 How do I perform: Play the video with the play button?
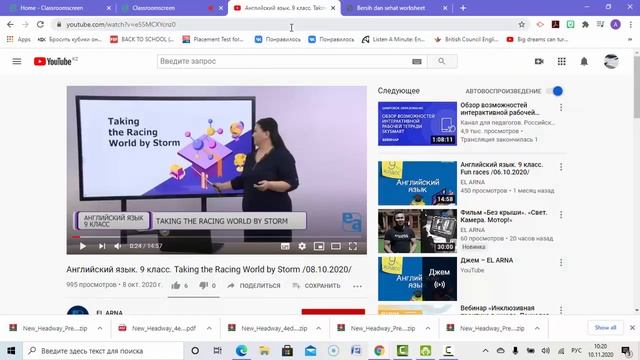[83, 246]
